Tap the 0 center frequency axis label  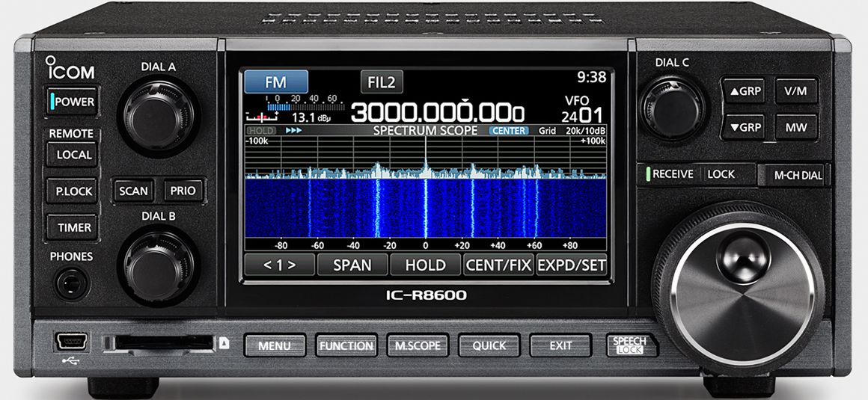tap(425, 246)
